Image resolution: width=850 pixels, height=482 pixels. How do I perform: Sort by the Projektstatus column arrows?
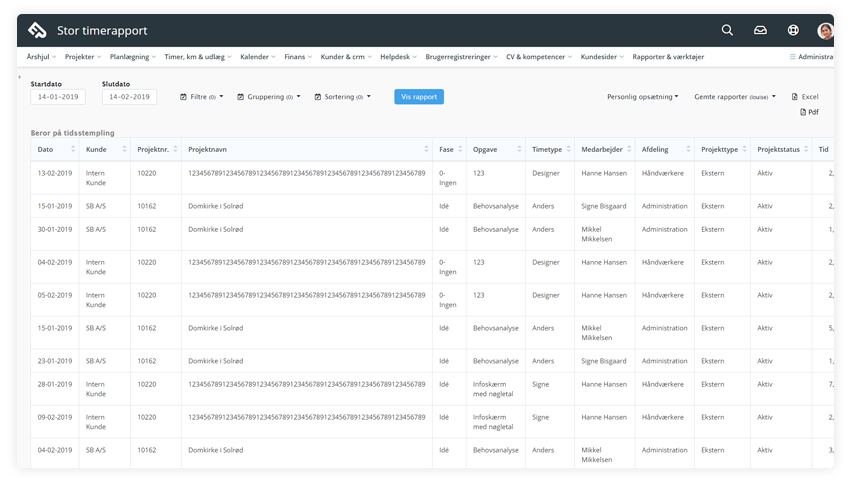pos(806,149)
